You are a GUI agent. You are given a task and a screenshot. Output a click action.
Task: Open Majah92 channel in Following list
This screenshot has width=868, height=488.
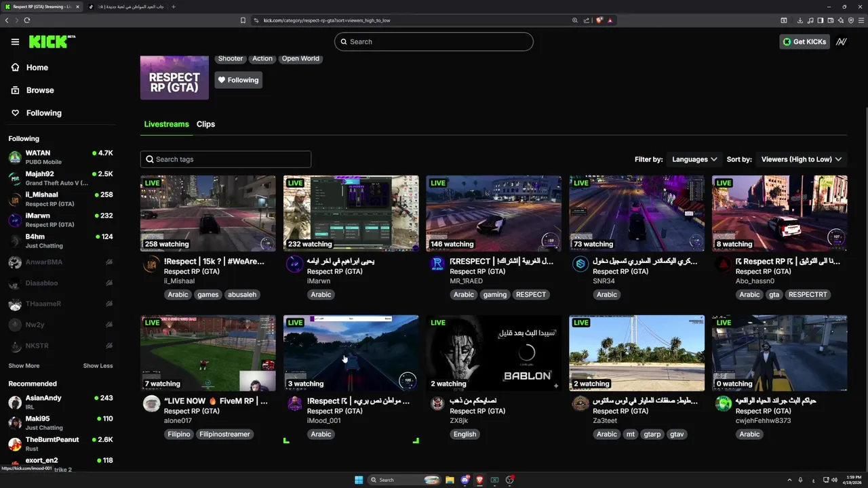60,178
